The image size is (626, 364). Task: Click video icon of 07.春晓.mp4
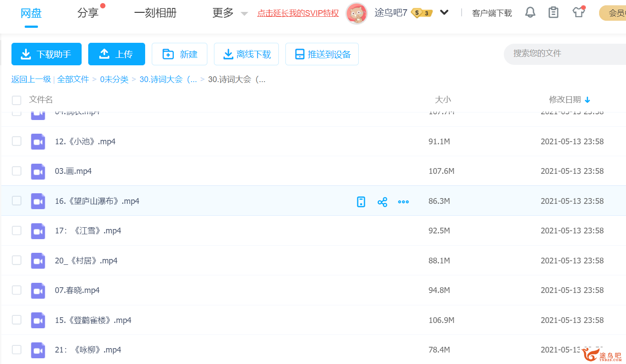tap(38, 290)
